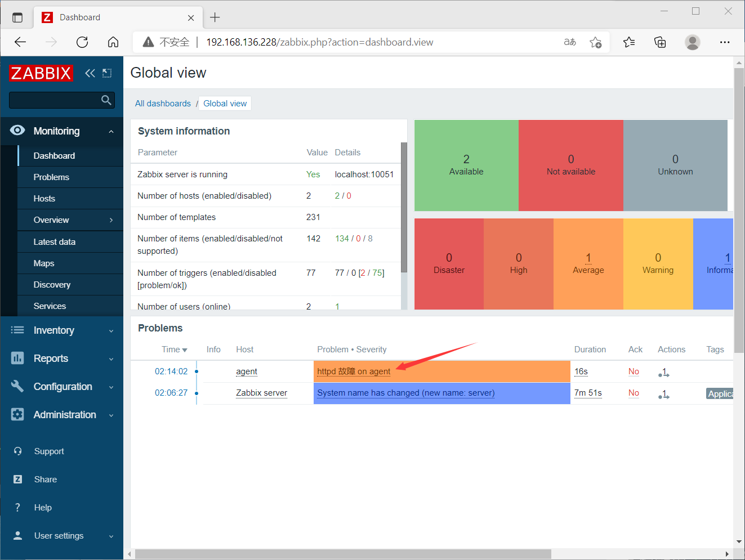This screenshot has width=745, height=560.
Task: Open the tab actions menu icon
Action: (17, 17)
